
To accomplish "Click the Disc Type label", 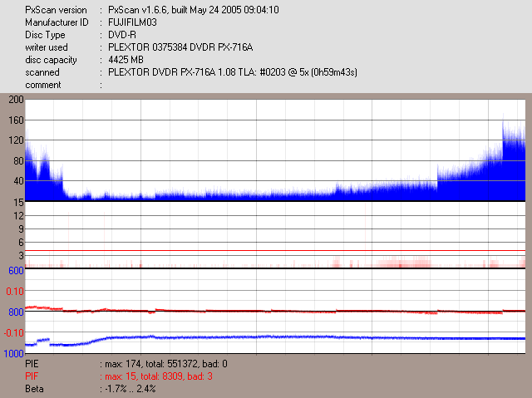I will pyautogui.click(x=45, y=35).
